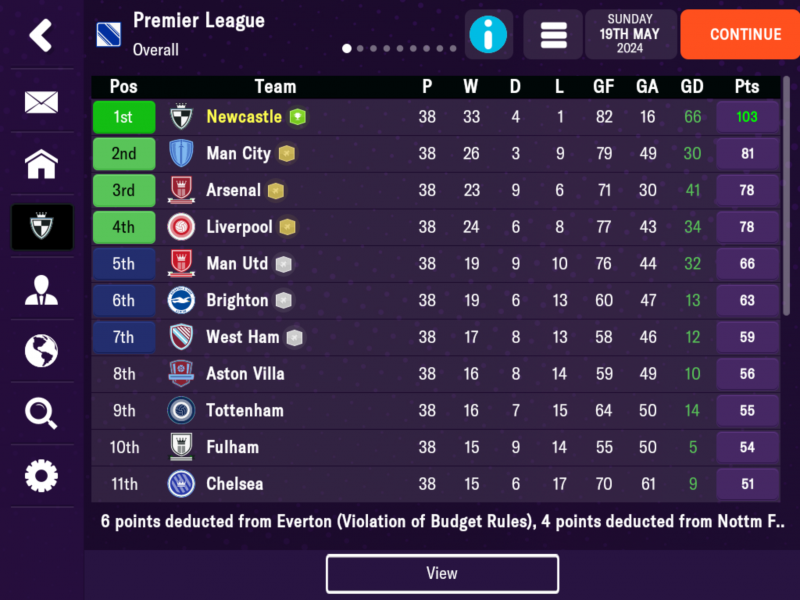Open the search magnifying glass icon
Viewport: 800px width, 600px height.
pyautogui.click(x=41, y=413)
